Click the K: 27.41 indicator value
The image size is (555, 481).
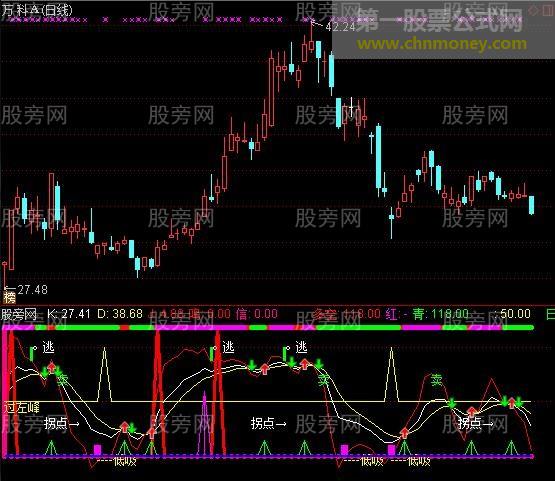69,314
